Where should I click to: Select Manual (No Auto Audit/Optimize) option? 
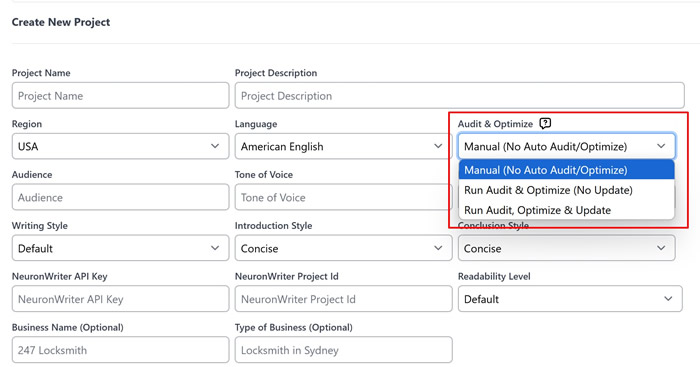[567, 170]
